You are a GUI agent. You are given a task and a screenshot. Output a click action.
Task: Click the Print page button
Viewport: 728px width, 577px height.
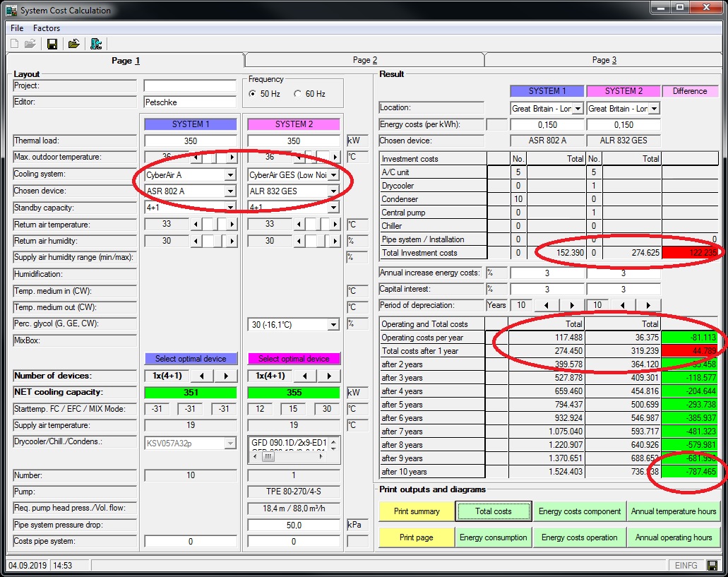coord(417,537)
